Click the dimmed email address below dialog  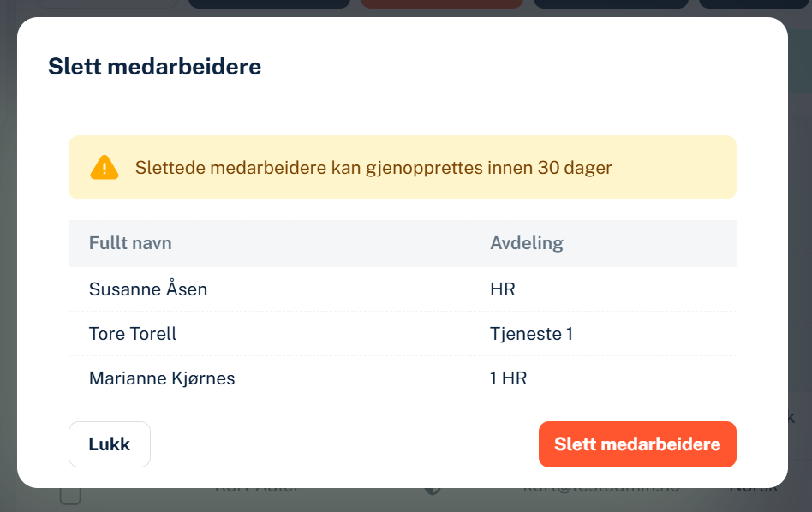[600, 491]
